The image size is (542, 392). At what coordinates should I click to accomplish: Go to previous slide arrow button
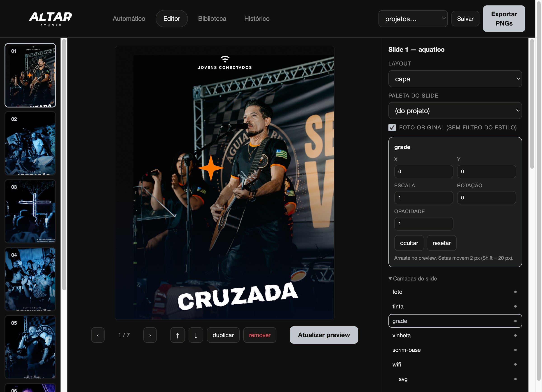[98, 335]
